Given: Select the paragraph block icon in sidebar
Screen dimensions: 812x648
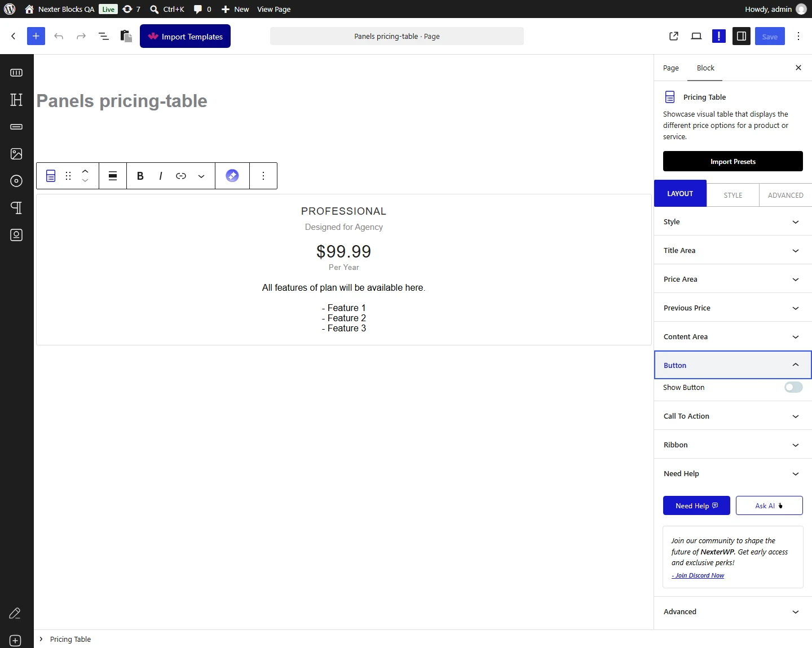Looking at the screenshot, I should pyautogui.click(x=16, y=208).
